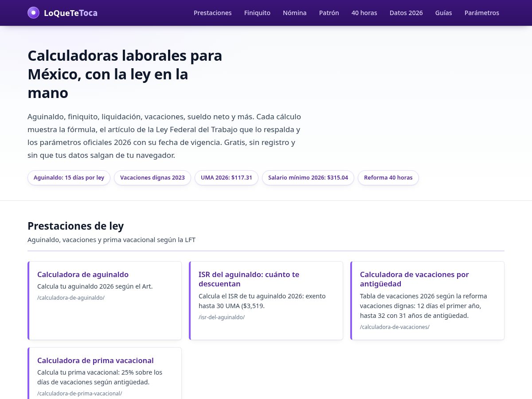Click 'Aguinaldo, vacaciones y prima vacacional según la LFT'

111,240
